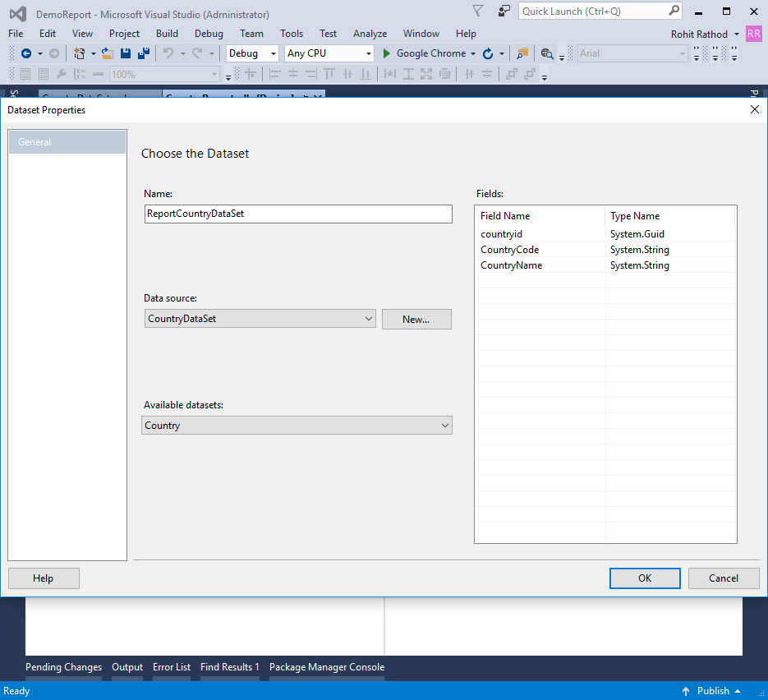Select the General page in Dataset Properties
768x700 pixels.
(34, 141)
